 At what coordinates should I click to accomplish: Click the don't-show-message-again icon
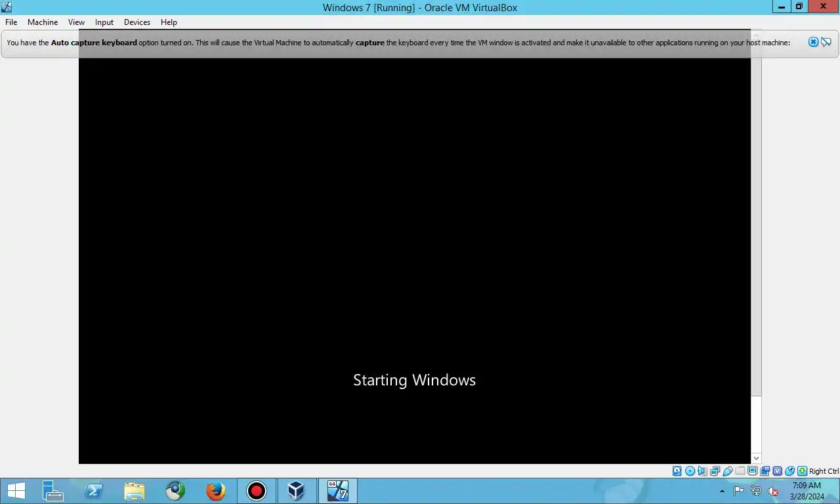826,42
